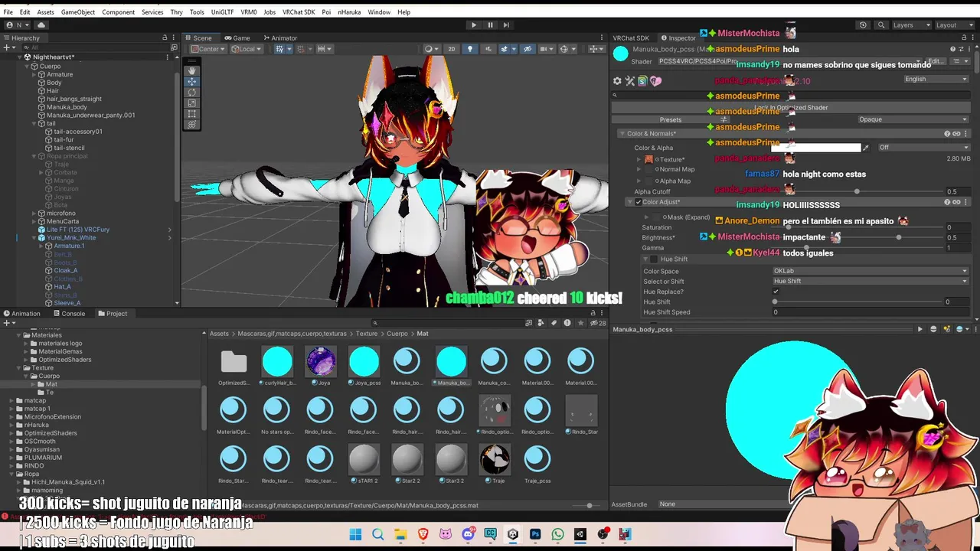
Task: Expand the Texture slot arrow
Action: [x=639, y=159]
